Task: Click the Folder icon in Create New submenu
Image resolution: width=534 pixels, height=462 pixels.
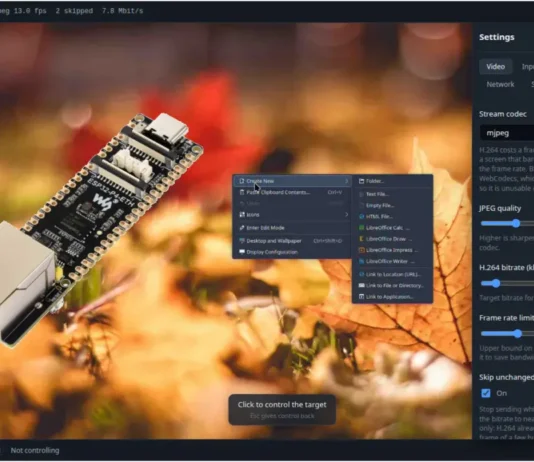Action: click(361, 181)
